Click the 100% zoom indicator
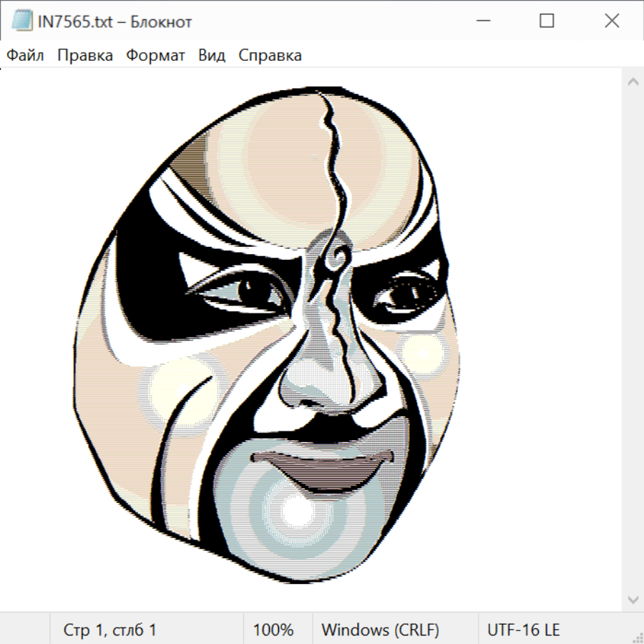The height and width of the screenshot is (644, 644). (x=273, y=630)
